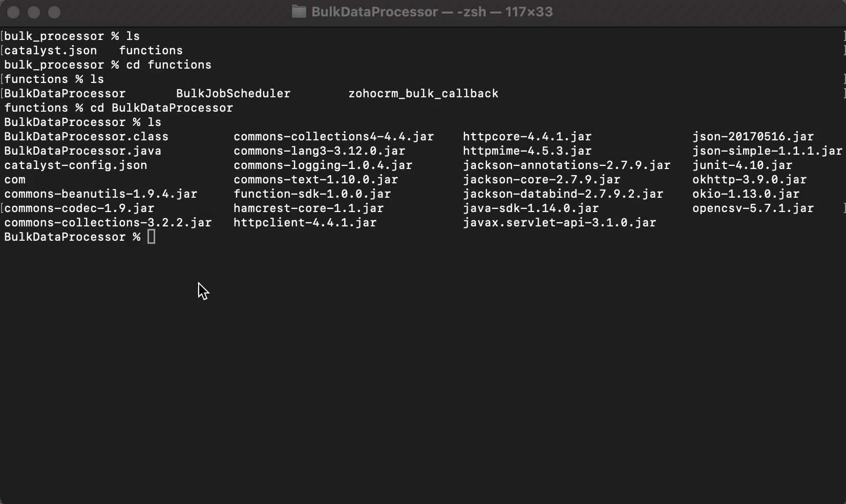Zoom the Terminal window to full size
The image size is (846, 504).
click(x=54, y=12)
